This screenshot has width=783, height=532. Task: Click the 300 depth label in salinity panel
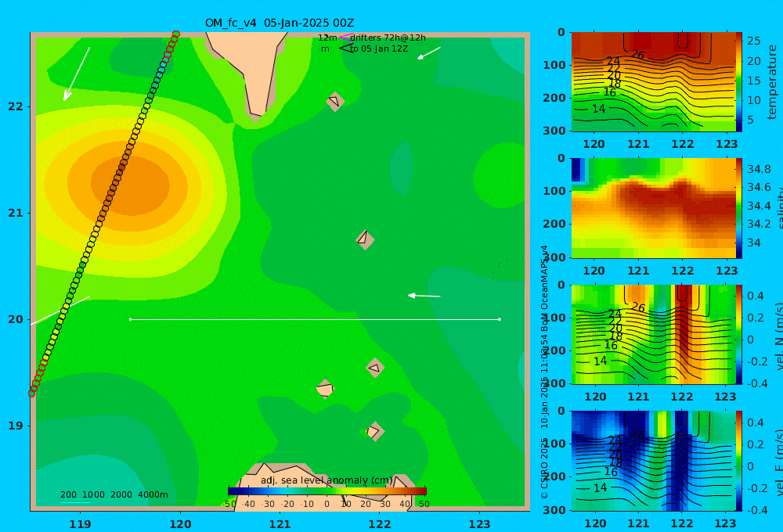click(554, 257)
